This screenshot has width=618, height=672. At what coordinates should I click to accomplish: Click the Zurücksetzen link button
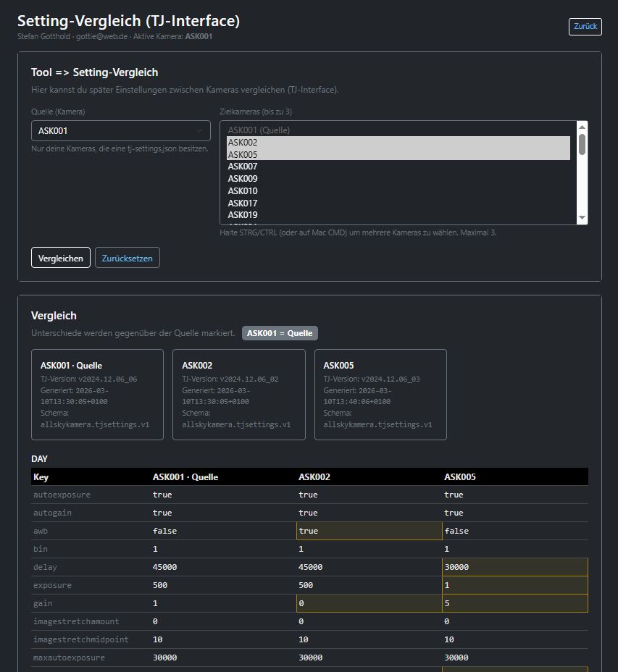pyautogui.click(x=127, y=257)
